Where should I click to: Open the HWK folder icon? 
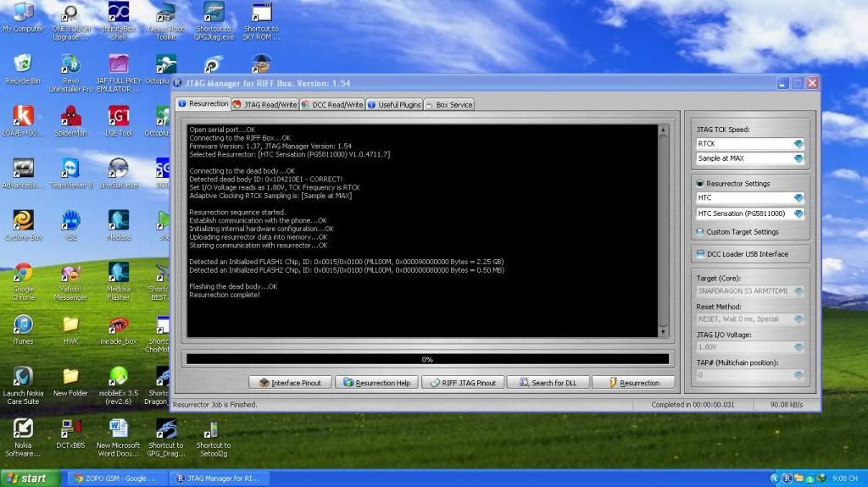tap(70, 329)
